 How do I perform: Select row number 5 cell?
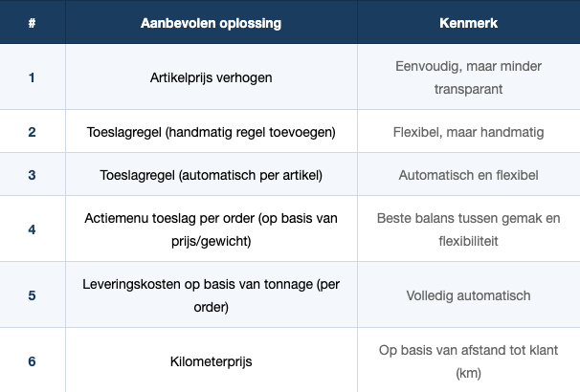[x=33, y=295]
